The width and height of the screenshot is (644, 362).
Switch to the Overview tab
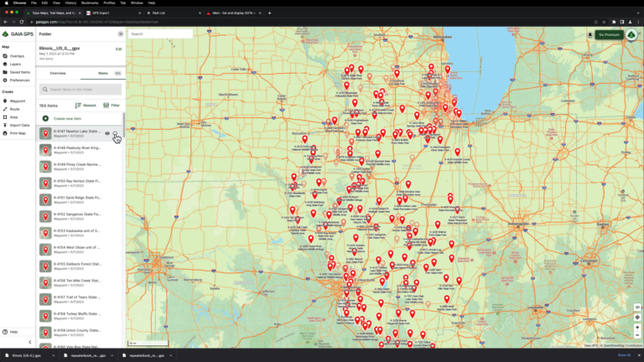(x=58, y=74)
